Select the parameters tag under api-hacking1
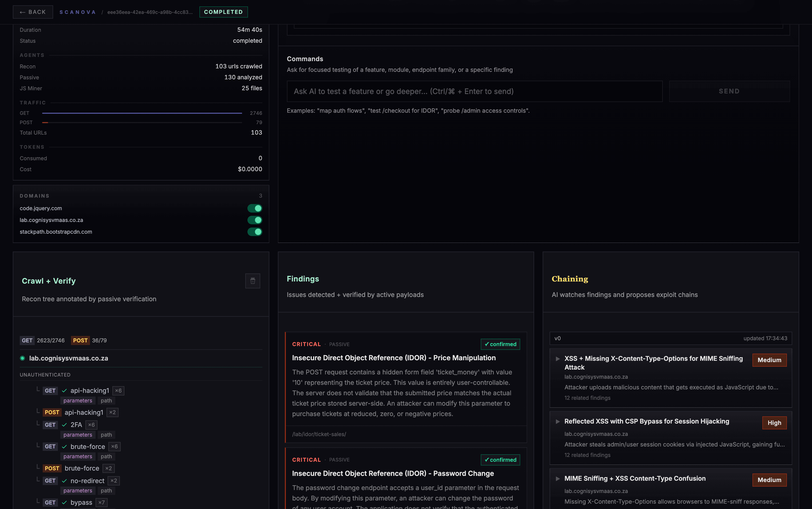812x509 pixels. (78, 401)
